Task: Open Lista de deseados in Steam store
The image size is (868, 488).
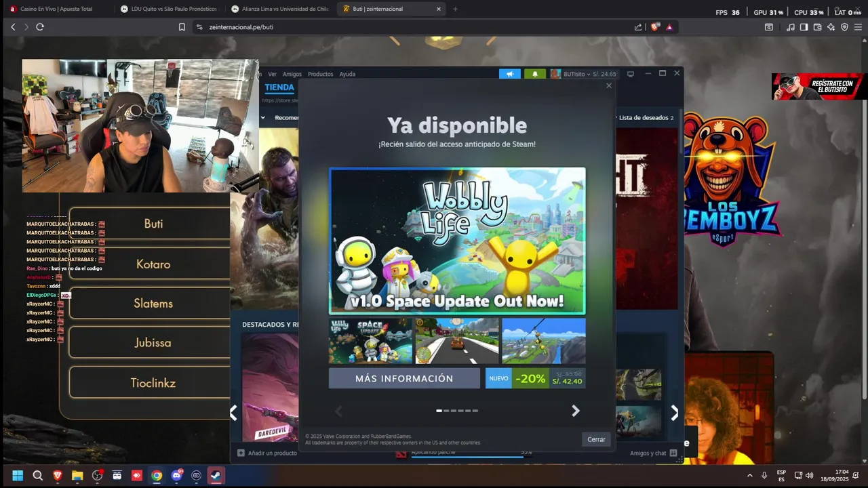Action: coord(646,117)
